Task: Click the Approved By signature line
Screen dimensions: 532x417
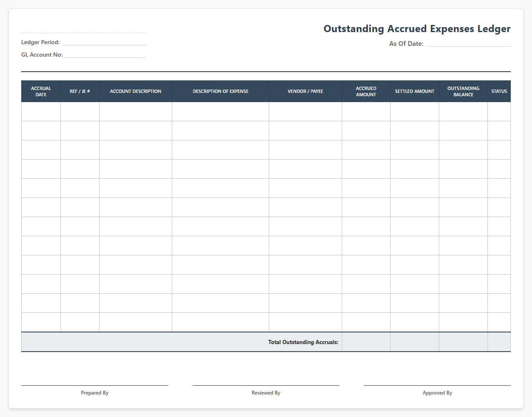Action: pyautogui.click(x=437, y=385)
